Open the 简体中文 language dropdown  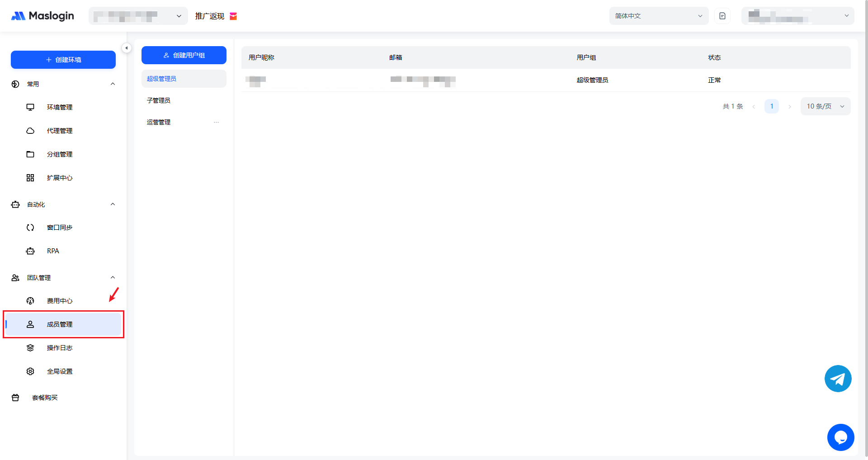(x=658, y=16)
